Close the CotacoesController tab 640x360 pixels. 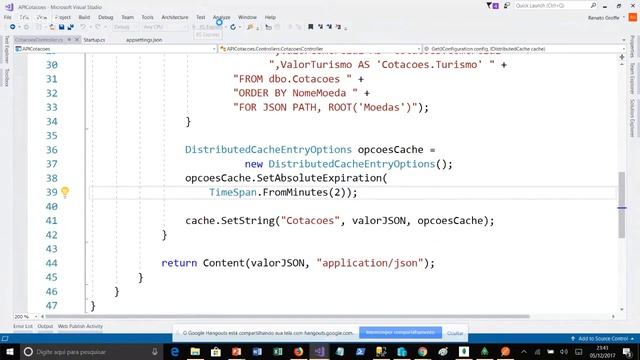pyautogui.click(x=76, y=40)
